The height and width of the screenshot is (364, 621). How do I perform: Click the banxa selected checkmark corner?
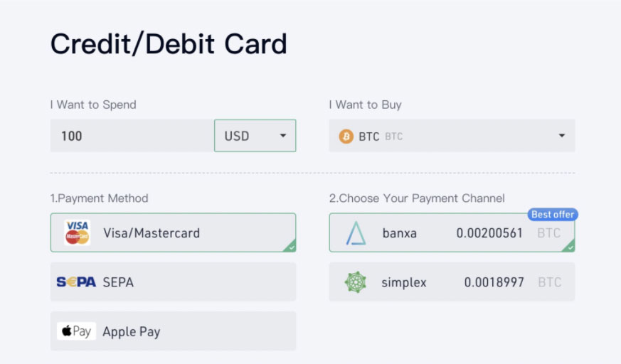(x=569, y=247)
